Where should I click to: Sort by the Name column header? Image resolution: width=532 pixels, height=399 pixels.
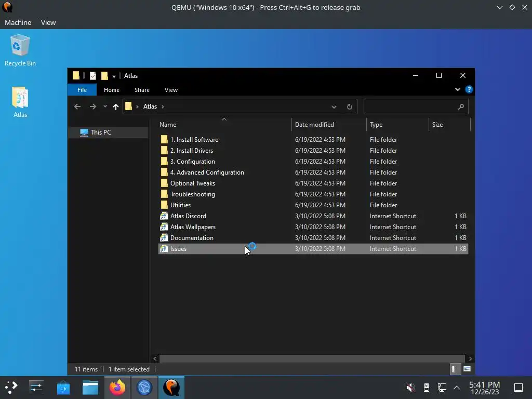[x=224, y=125]
